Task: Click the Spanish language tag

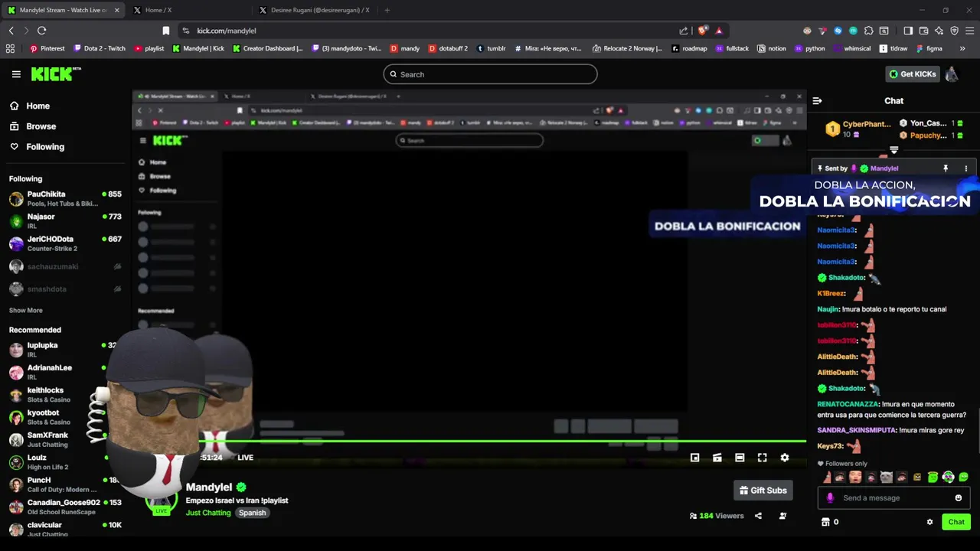Action: 252,513
